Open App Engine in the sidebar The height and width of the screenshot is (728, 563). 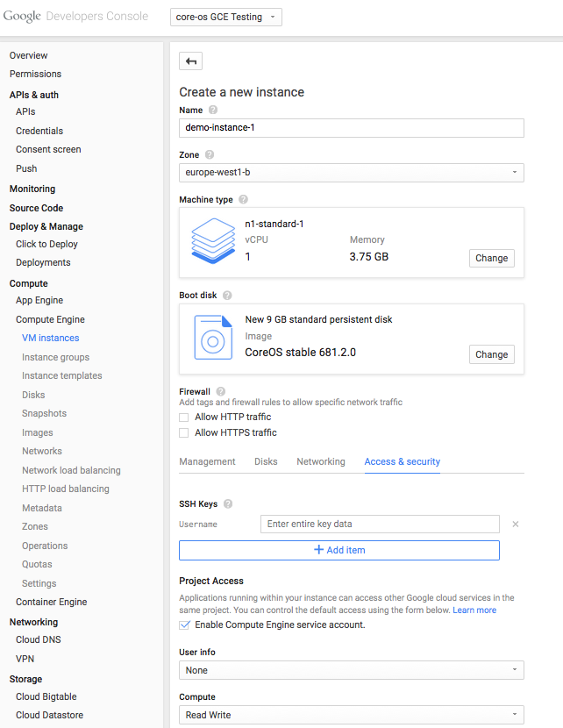tap(39, 300)
